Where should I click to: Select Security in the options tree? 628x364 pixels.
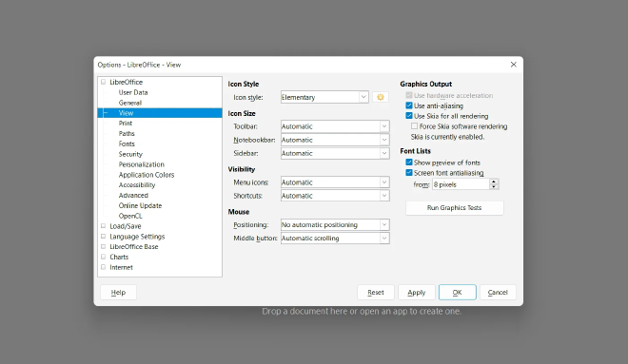point(130,154)
